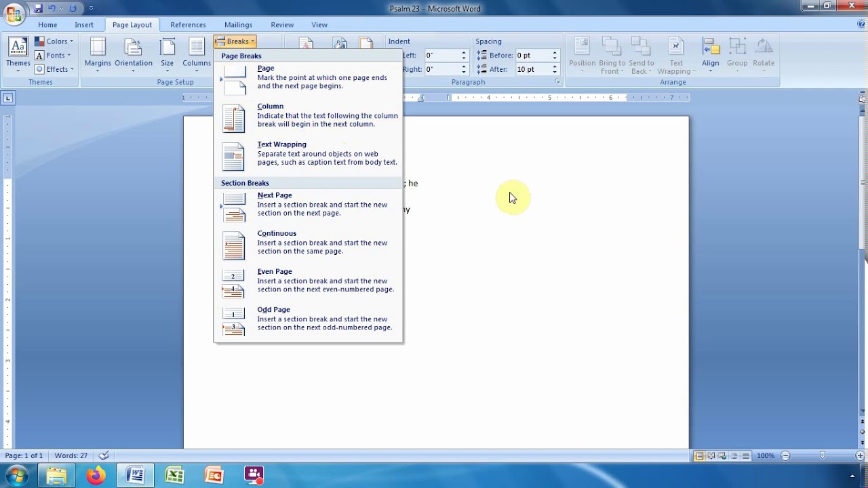868x488 pixels.
Task: Insert a Text Wrapping break
Action: point(309,155)
